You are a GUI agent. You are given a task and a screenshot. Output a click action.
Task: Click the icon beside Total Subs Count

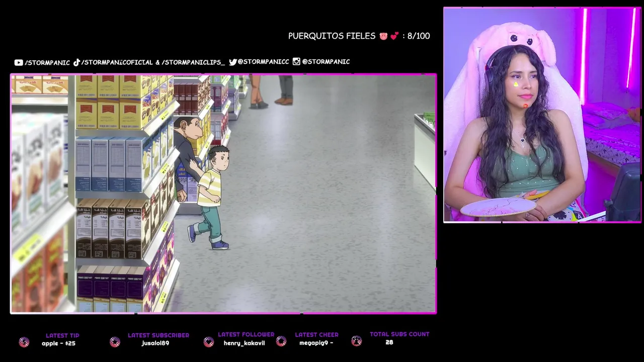click(357, 341)
